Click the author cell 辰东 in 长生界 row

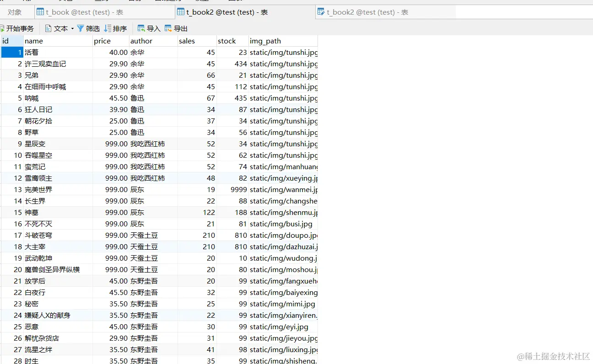153,201
